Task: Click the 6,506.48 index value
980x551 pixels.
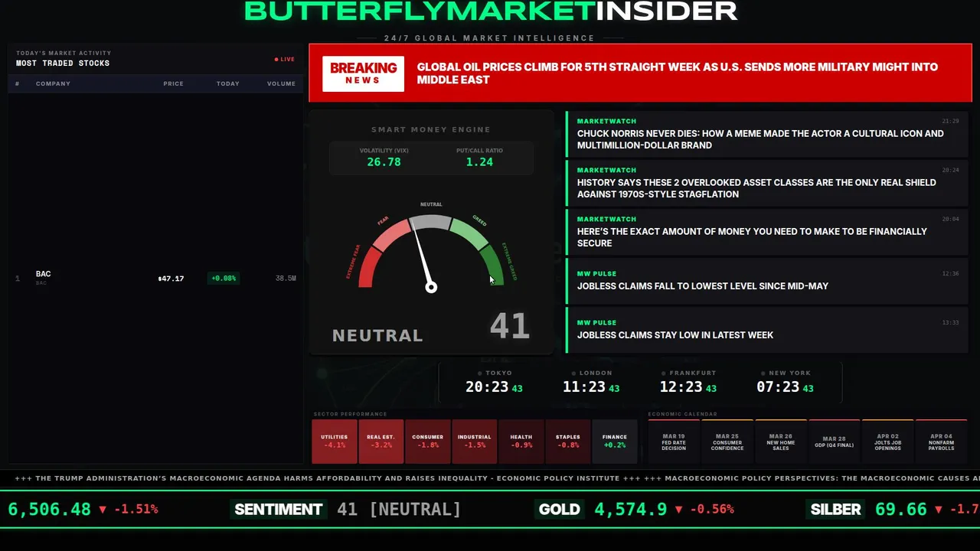Action: pos(50,510)
